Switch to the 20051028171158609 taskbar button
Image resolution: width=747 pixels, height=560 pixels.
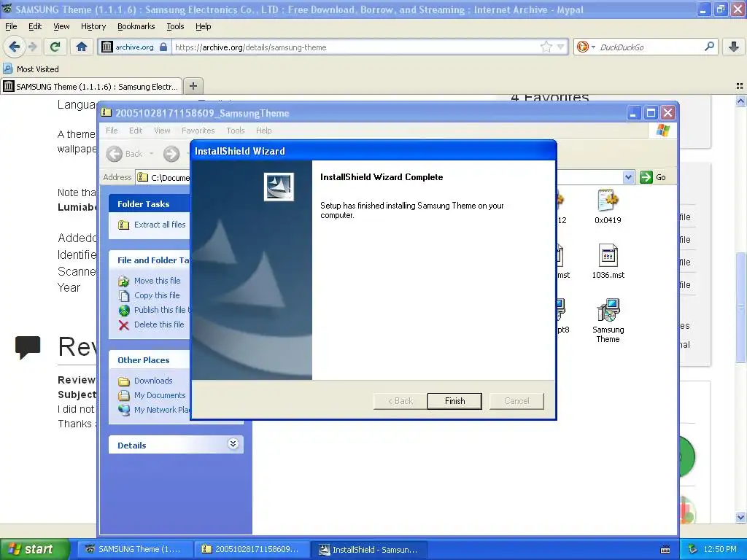pos(252,549)
